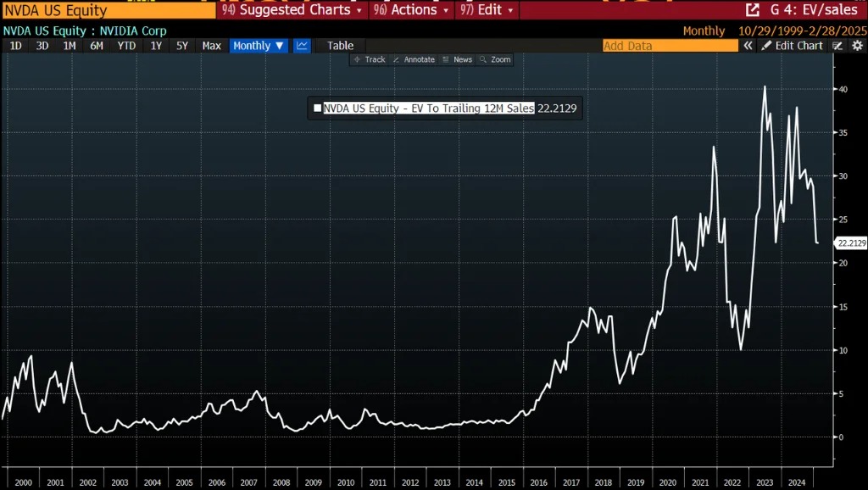Click the annotation pencil icon beside gear
This screenshot has width=868, height=490.
tap(836, 46)
